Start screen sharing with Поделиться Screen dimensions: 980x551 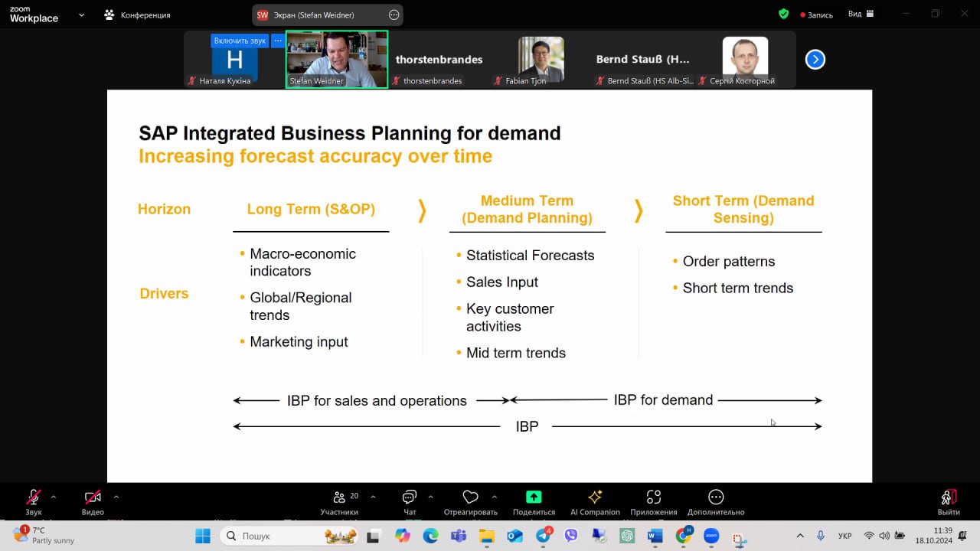click(534, 501)
